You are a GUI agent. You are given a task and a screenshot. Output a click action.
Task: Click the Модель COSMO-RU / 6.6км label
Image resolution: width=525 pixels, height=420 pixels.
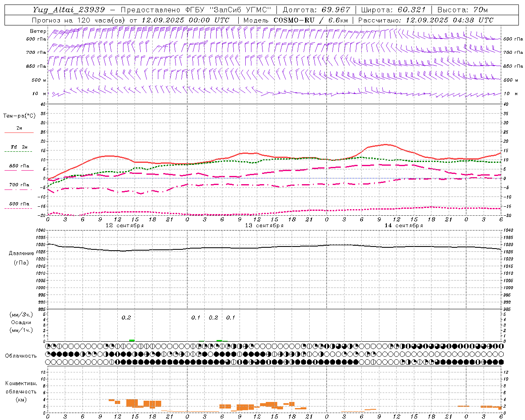coord(296,20)
